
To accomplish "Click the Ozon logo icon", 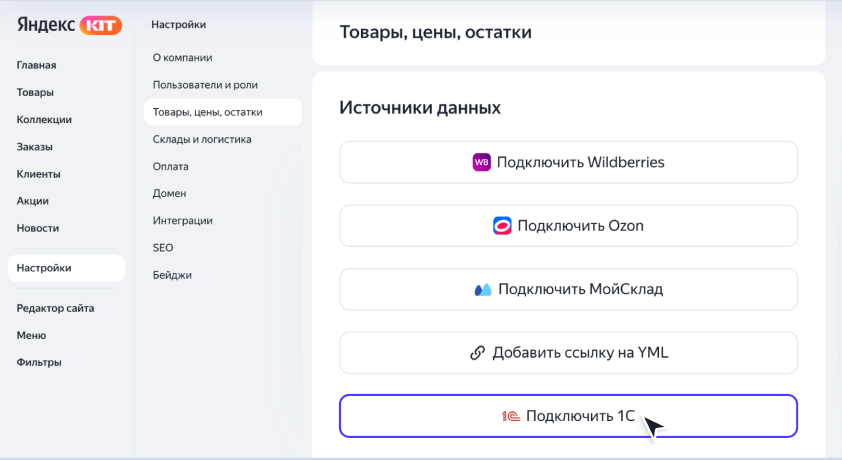I will pos(502,225).
